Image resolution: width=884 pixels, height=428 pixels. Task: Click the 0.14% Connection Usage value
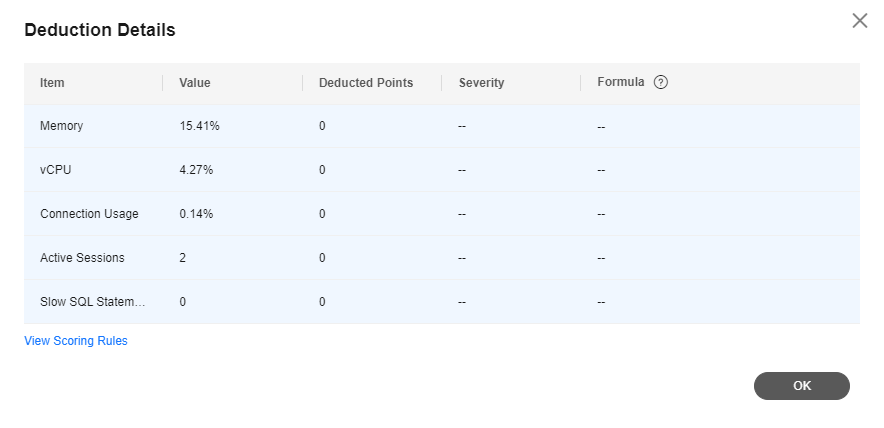pyautogui.click(x=196, y=214)
